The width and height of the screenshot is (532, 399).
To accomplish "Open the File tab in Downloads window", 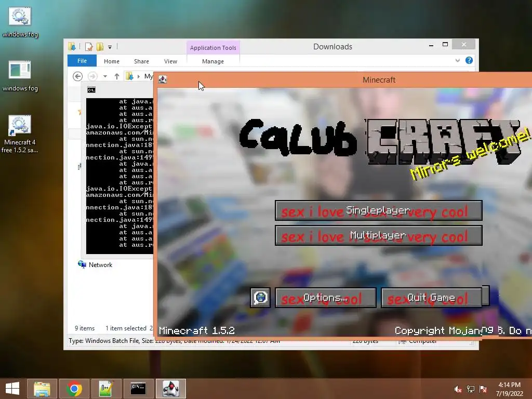I will pos(82,61).
